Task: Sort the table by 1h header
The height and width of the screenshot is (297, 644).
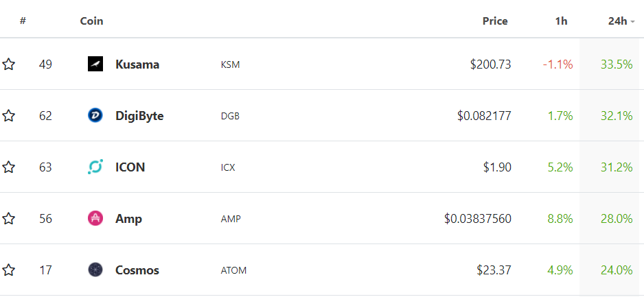Action: 561,21
